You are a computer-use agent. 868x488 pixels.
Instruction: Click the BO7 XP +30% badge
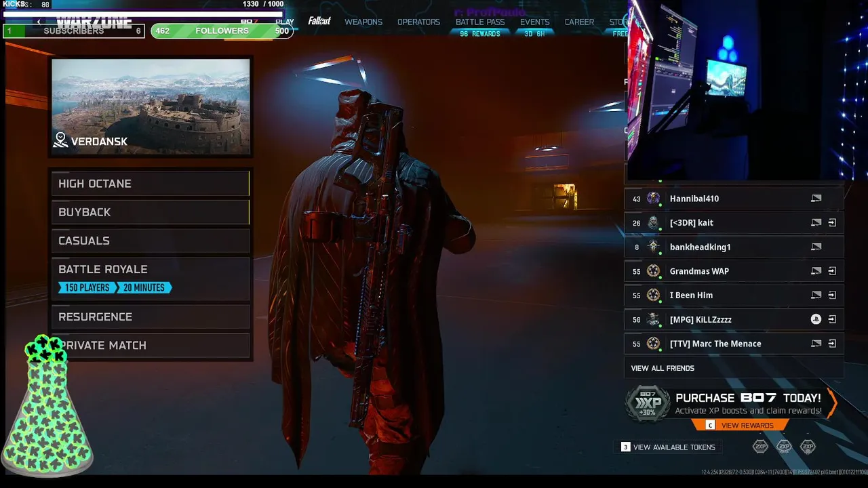click(x=648, y=405)
